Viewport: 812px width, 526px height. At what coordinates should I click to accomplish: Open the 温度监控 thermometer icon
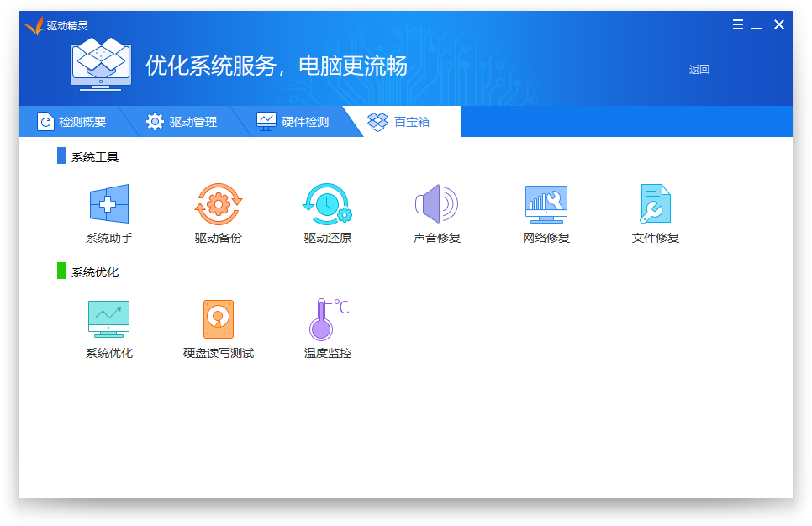point(327,319)
